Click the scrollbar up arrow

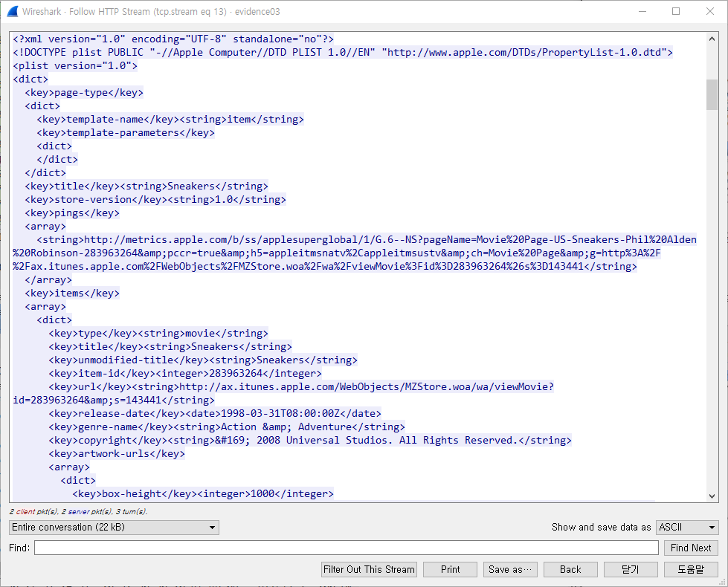click(712, 39)
